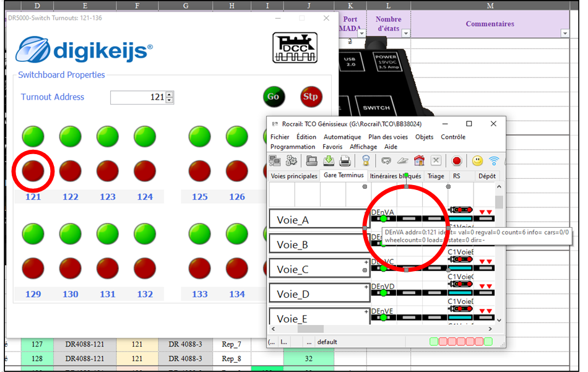Click the Rocrail vertical scrollbar thumb

point(499,201)
